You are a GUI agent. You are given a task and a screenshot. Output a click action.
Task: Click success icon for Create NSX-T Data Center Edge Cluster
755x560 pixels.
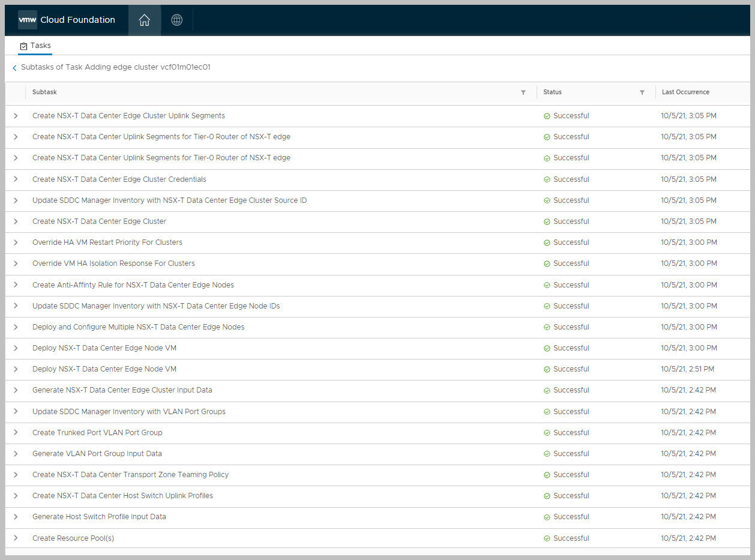pos(547,221)
